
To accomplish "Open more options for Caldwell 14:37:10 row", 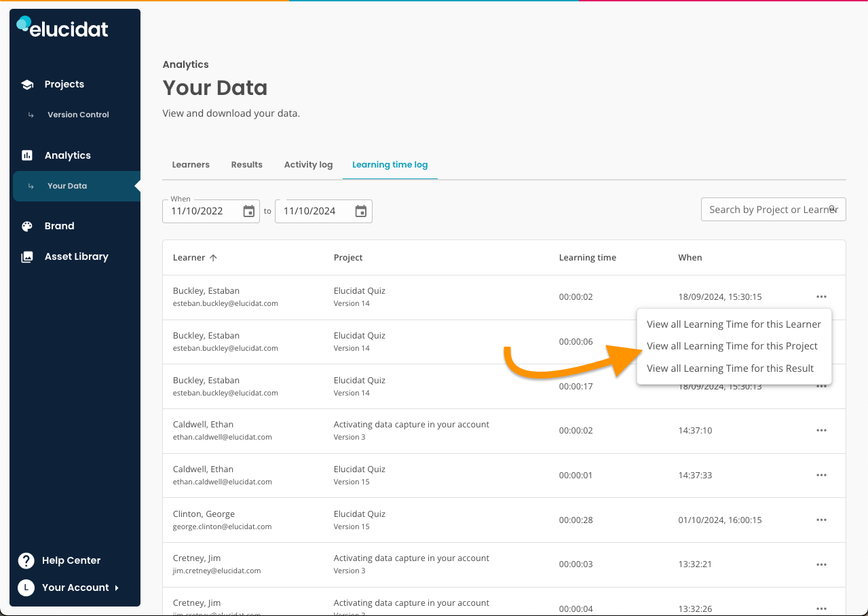I will click(x=821, y=430).
